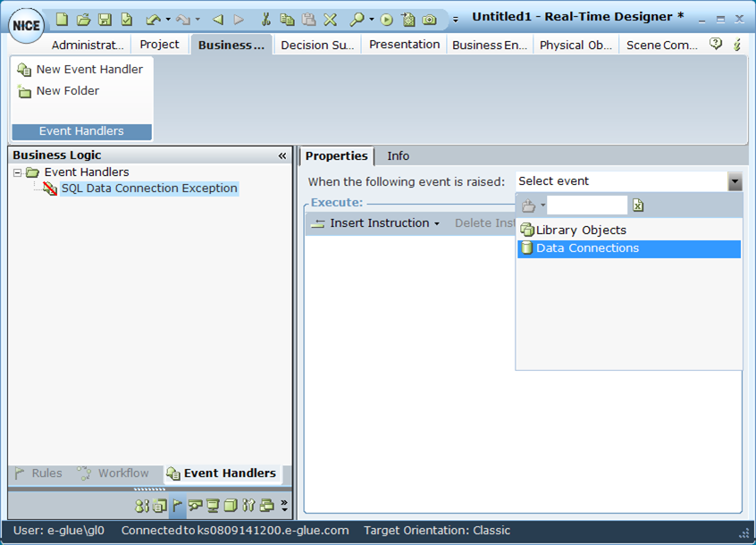Click the green Run play icon
Screen dimensions: 756x545
[x=386, y=19]
